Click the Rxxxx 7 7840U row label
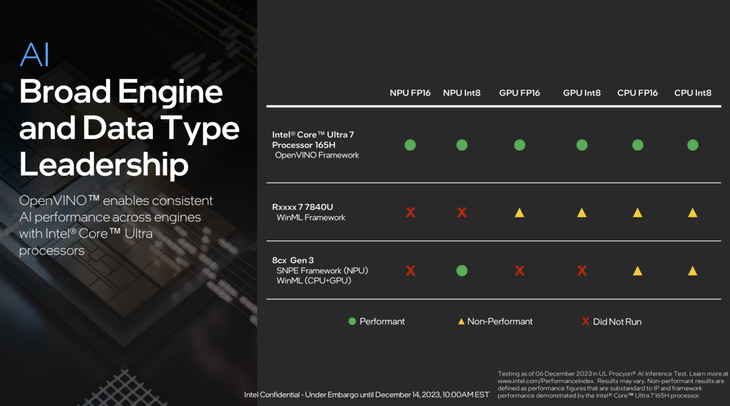730x406 pixels. [x=303, y=207]
